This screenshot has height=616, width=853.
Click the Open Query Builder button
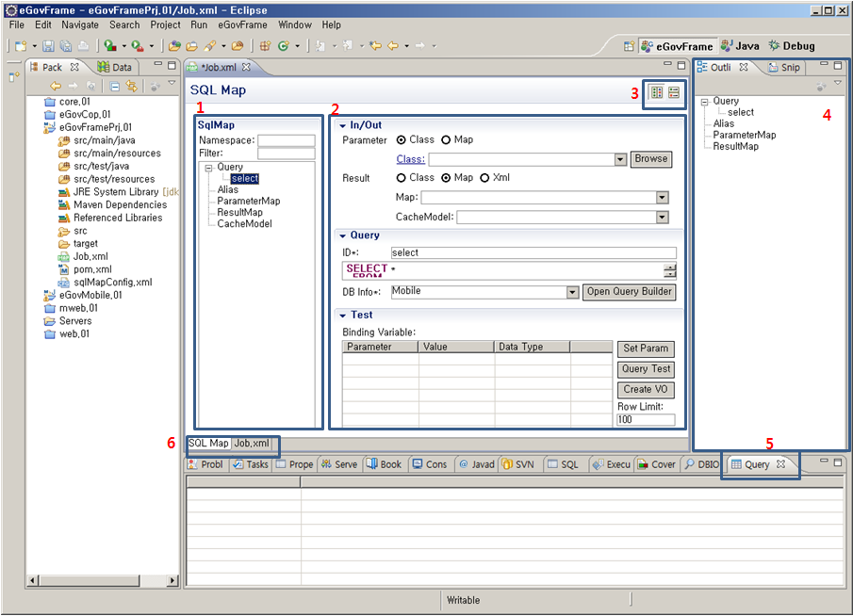pyautogui.click(x=629, y=291)
